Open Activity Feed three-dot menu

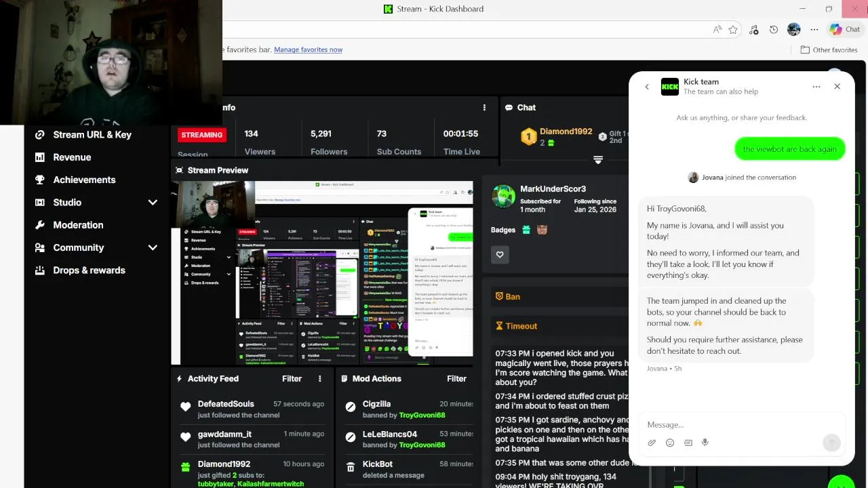[x=320, y=379]
